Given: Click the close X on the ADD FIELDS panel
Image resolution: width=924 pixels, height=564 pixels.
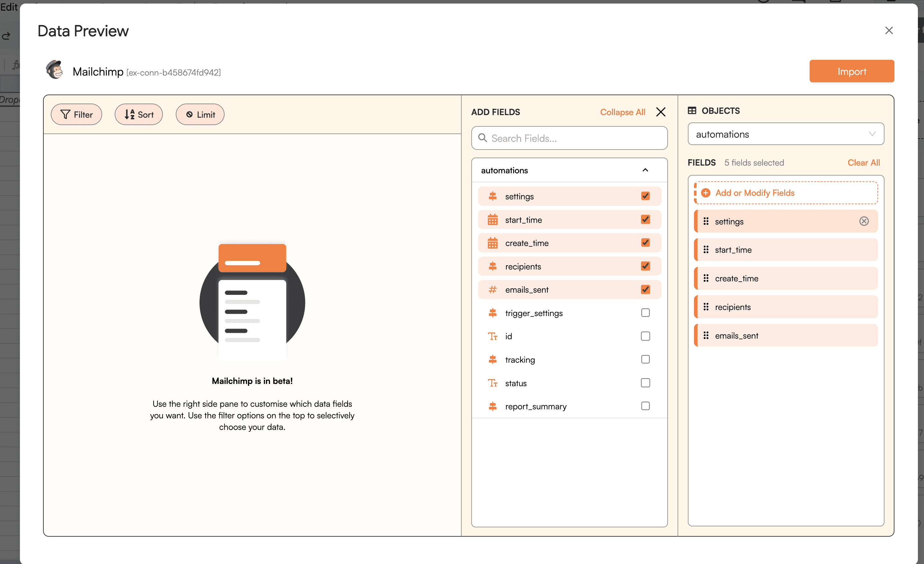Looking at the screenshot, I should pos(661,111).
